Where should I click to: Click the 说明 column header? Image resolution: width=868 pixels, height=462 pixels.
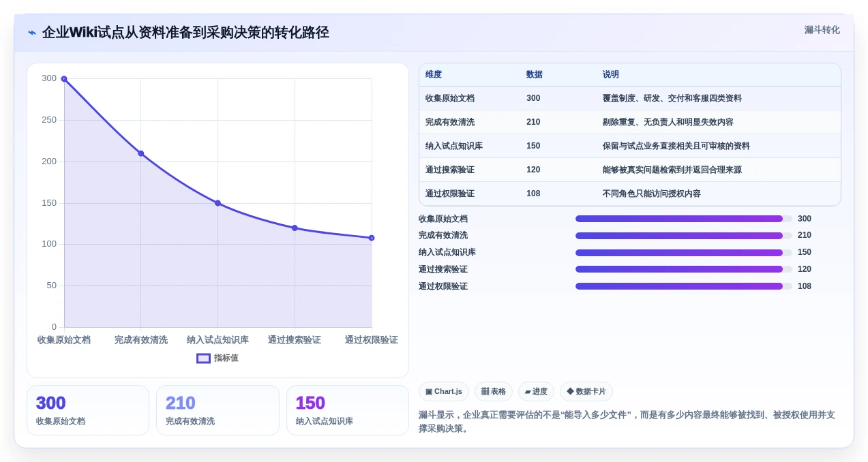[x=611, y=74]
